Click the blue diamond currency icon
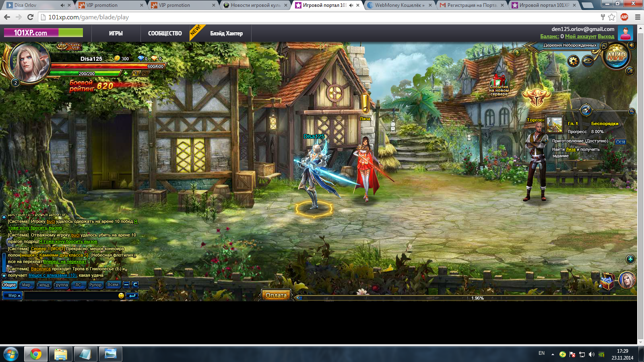The image size is (644, 362). (x=141, y=58)
